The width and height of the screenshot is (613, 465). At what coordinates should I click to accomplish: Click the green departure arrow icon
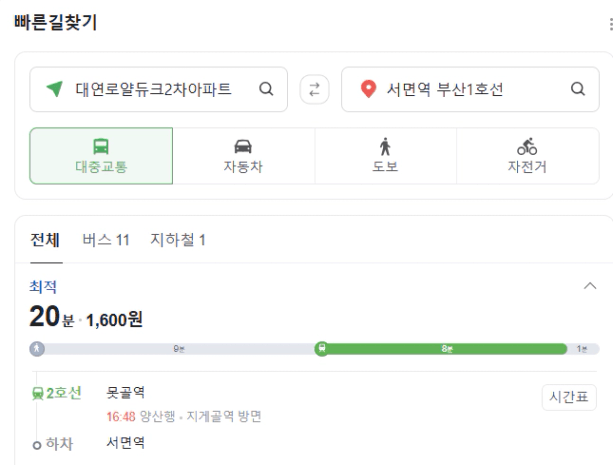[x=55, y=89]
